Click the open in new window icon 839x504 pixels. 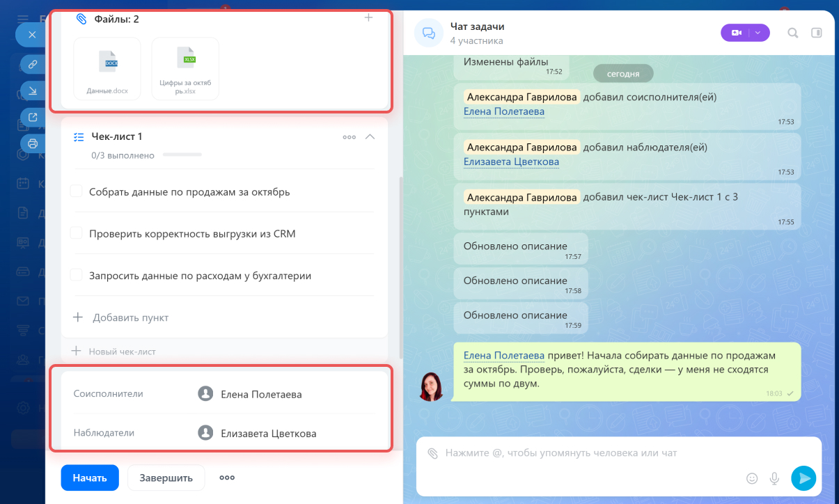32,117
